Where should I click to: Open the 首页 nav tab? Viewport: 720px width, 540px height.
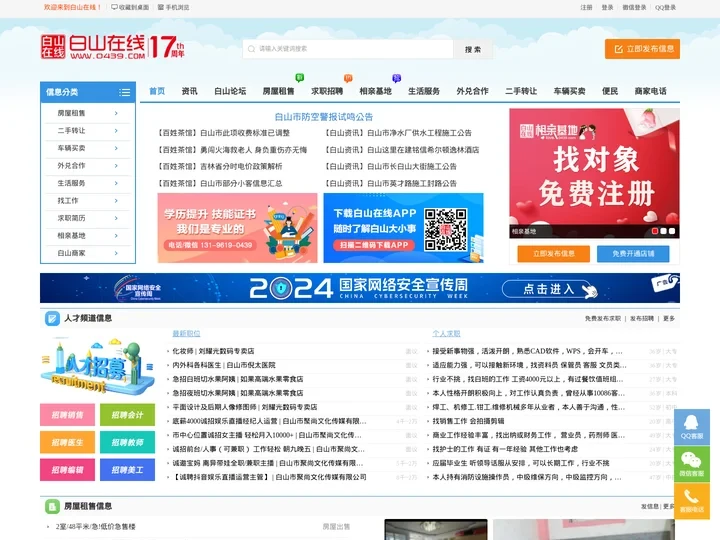pyautogui.click(x=157, y=91)
